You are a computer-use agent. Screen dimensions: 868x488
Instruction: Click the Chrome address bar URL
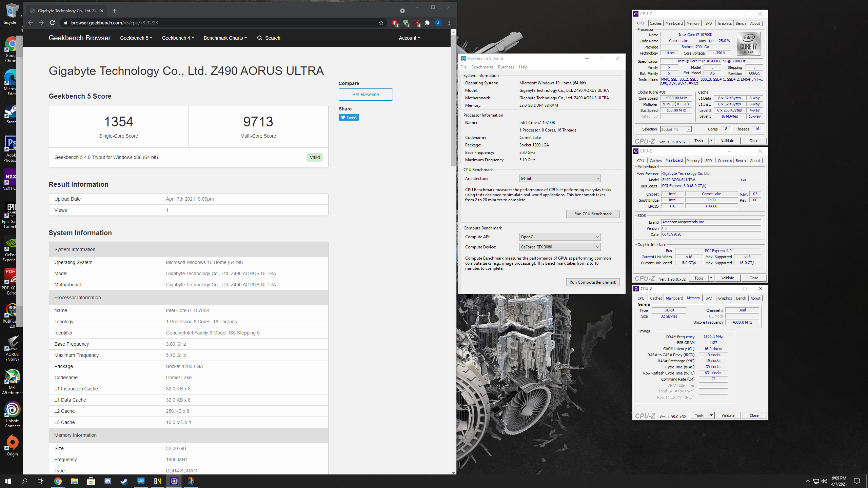[x=114, y=23]
